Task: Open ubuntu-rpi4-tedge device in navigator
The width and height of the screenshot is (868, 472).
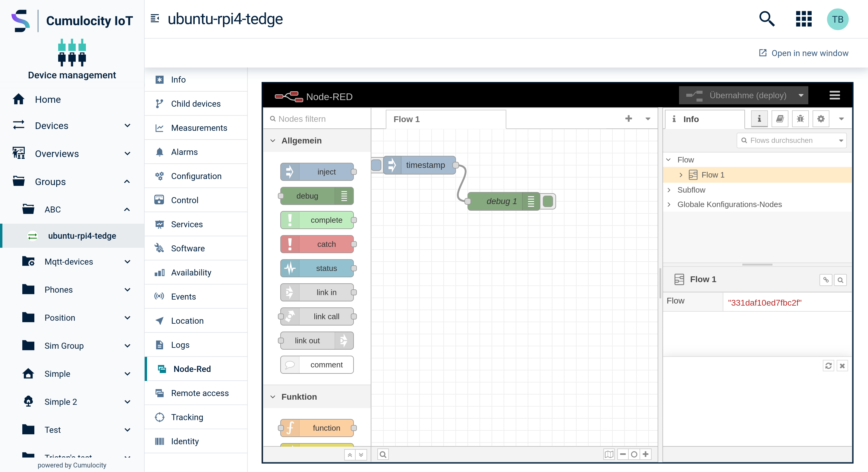Action: pyautogui.click(x=72, y=236)
